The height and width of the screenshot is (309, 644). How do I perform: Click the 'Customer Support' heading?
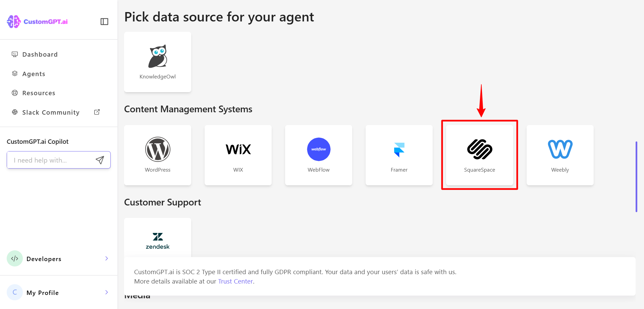tap(163, 202)
